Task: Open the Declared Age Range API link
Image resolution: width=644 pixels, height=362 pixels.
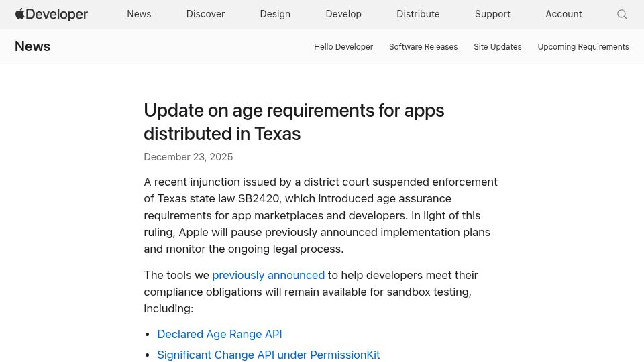Action: pos(219,334)
